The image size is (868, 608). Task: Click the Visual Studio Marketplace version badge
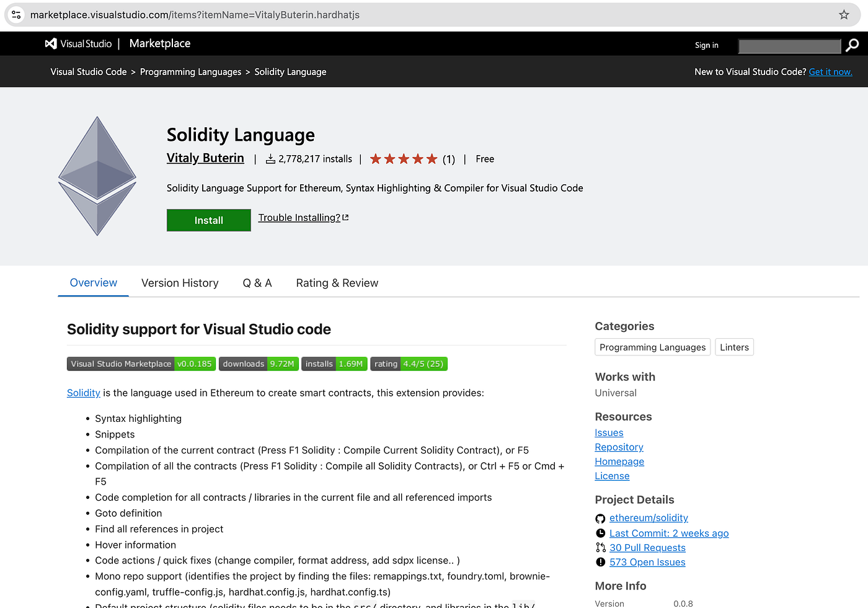point(141,364)
